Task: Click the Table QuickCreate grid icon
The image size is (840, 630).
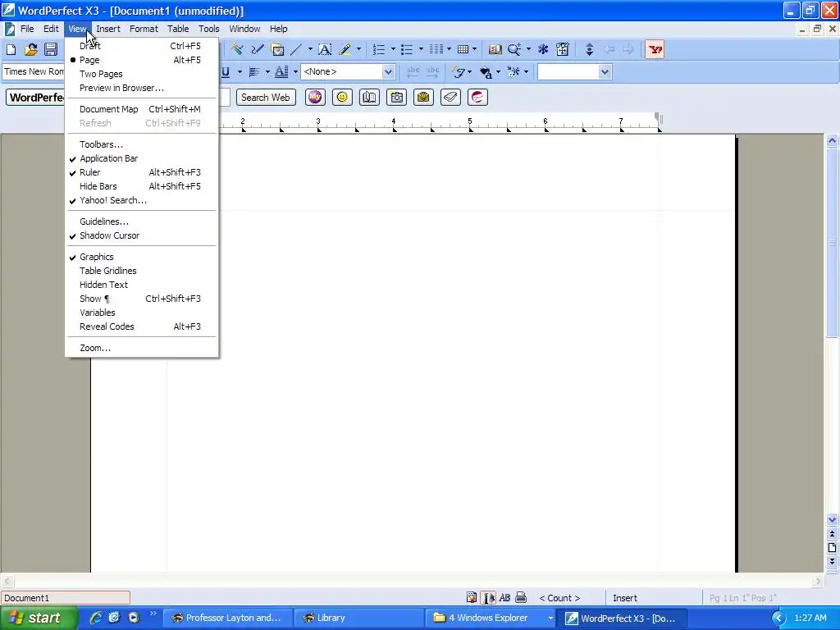Action: pyautogui.click(x=463, y=50)
